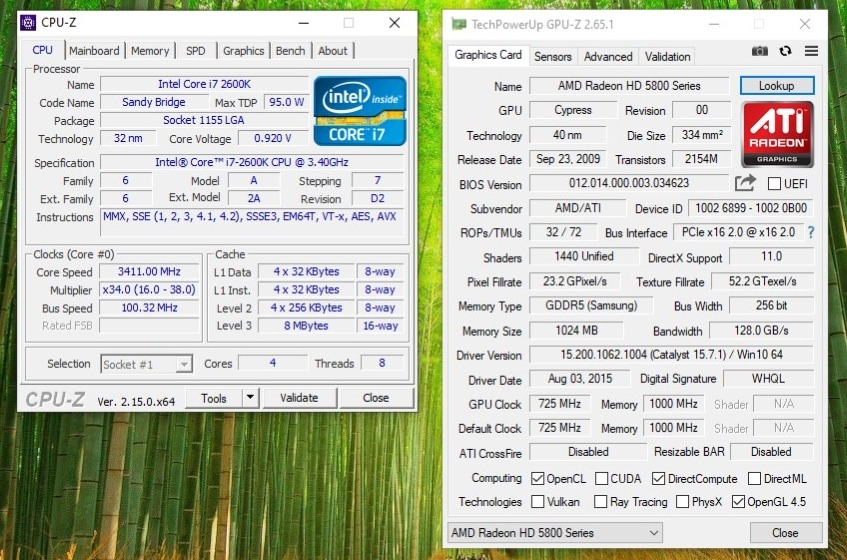Viewport: 847px width, 560px height.
Task: Toggle the UEFI checkbox
Action: [774, 184]
